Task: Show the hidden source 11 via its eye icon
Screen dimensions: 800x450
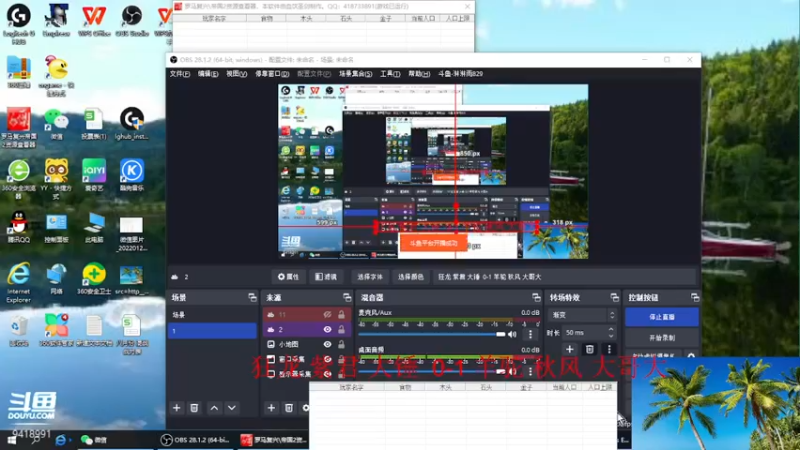Action: pyautogui.click(x=328, y=314)
